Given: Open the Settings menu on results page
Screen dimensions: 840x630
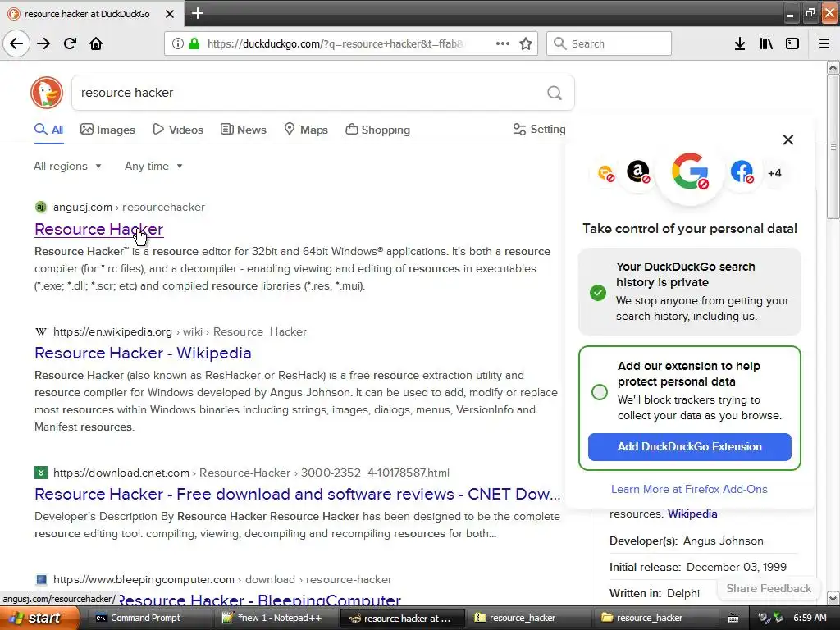Looking at the screenshot, I should click(539, 129).
